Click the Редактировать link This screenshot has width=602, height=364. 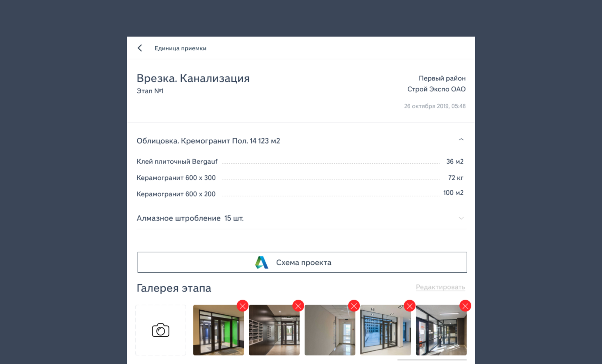(x=440, y=287)
